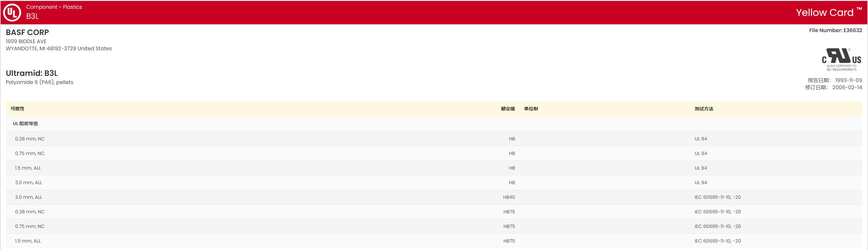The height and width of the screenshot is (250, 868).
Task: Click HB75 rating for 0.38 mm, NC
Action: (509, 212)
